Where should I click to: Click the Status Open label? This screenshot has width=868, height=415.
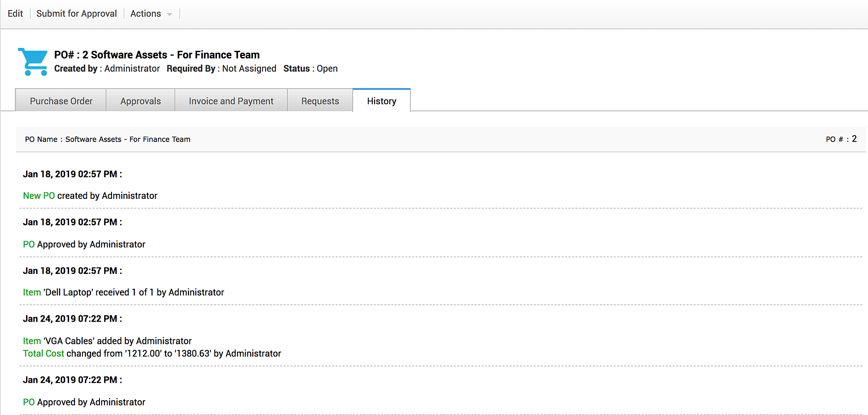pos(310,69)
